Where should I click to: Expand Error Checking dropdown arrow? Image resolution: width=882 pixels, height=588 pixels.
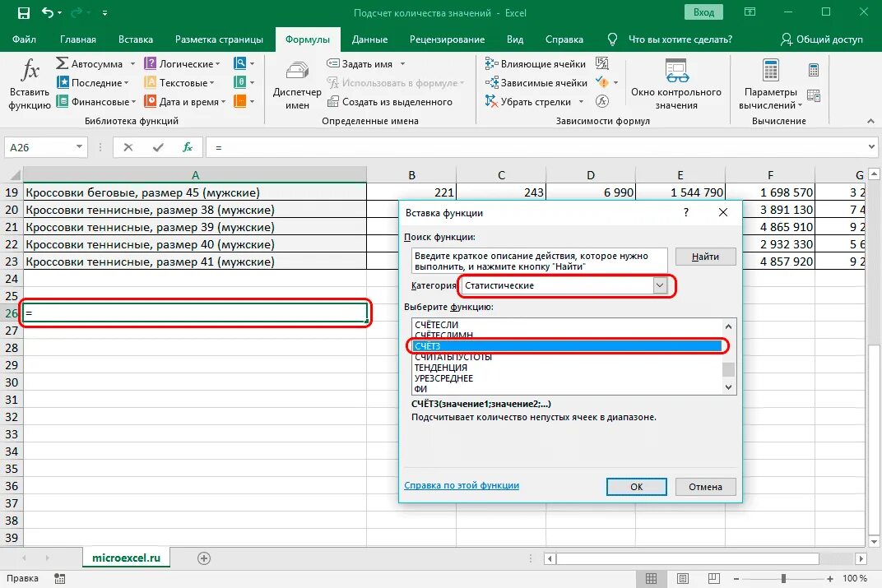pyautogui.click(x=616, y=82)
